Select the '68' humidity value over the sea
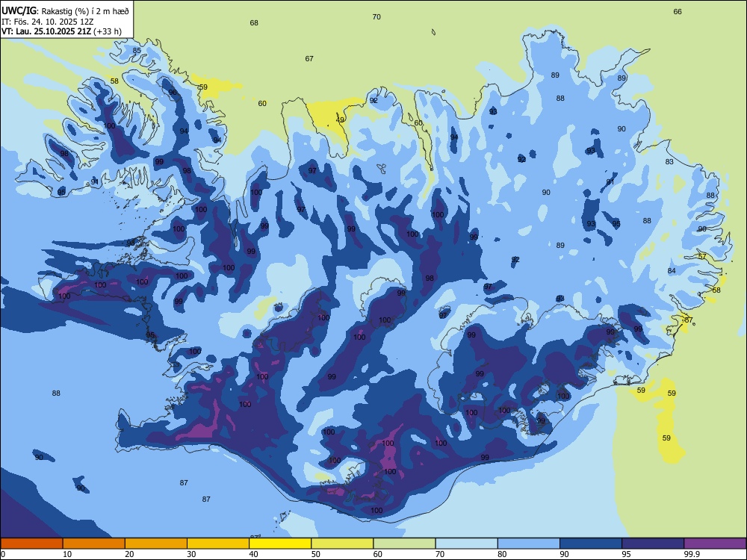The height and width of the screenshot is (560, 747). [x=254, y=23]
